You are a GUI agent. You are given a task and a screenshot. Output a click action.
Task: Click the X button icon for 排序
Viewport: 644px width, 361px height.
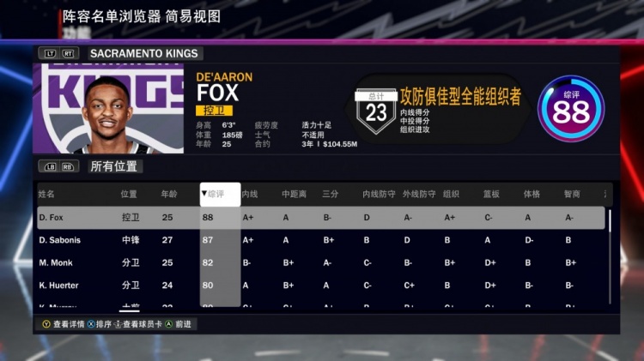coord(91,324)
